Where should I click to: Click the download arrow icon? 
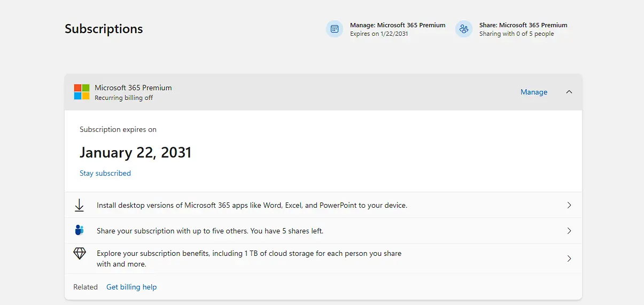tap(80, 205)
